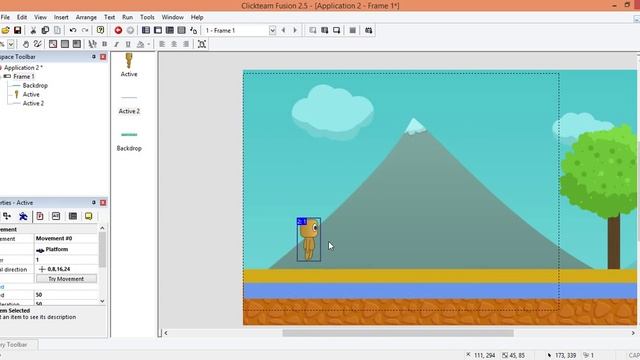Image resolution: width=640 pixels, height=360 pixels.
Task: Open the text color dropdown arrow
Action: pos(149,44)
